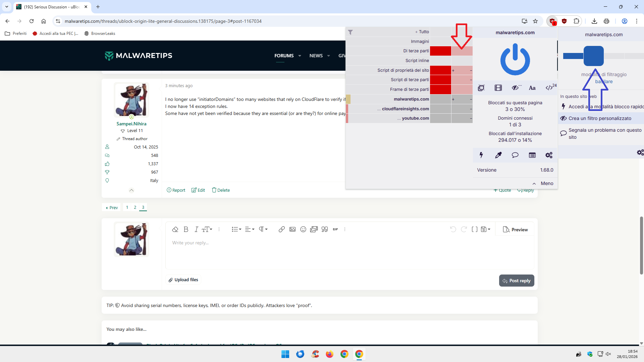Toggle cosmetic filtering eye icon
644x362 pixels.
[x=516, y=88]
